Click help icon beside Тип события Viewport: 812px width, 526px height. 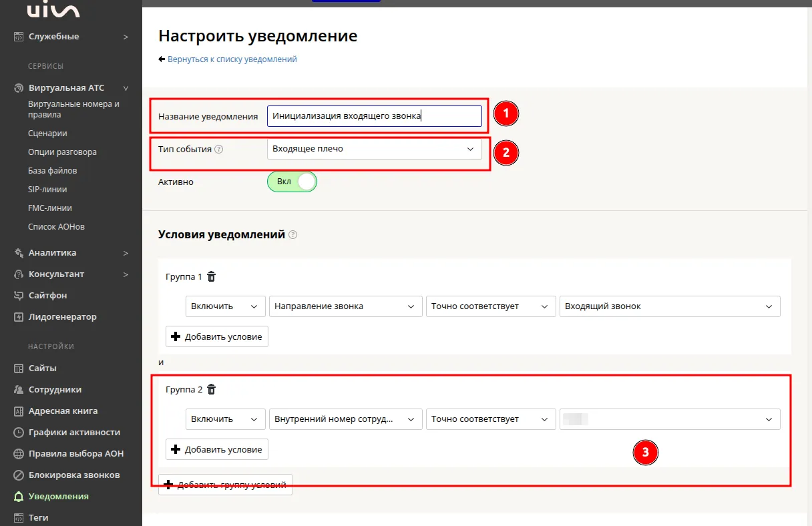pyautogui.click(x=219, y=150)
